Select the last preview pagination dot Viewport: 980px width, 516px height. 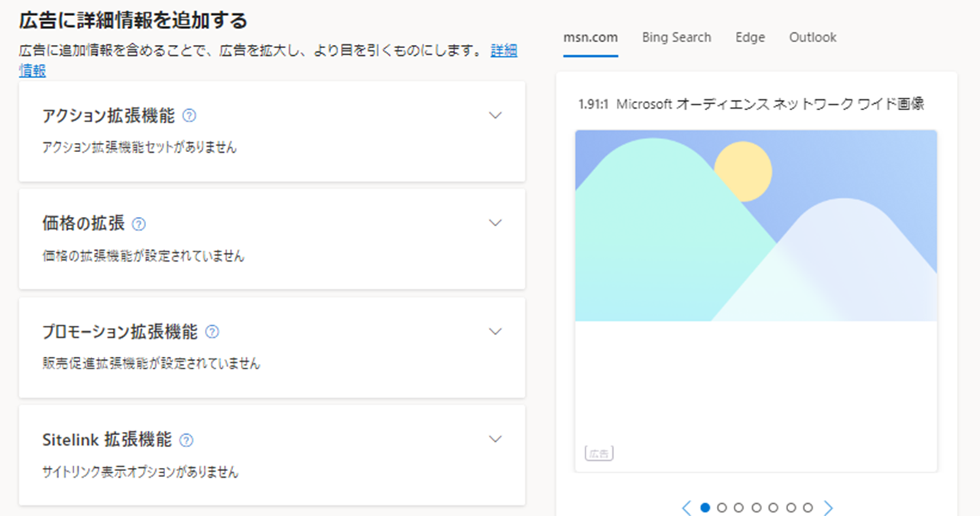tap(808, 508)
